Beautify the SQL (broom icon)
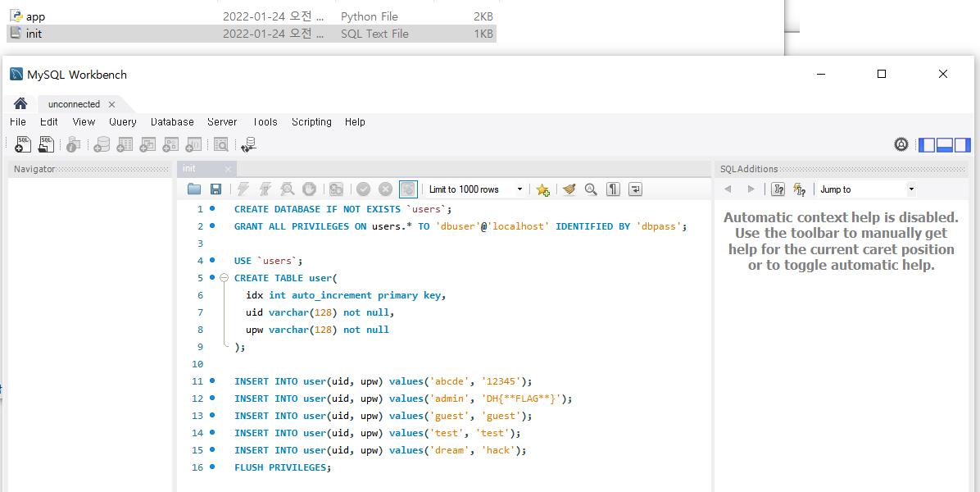The image size is (980, 492). pos(569,189)
